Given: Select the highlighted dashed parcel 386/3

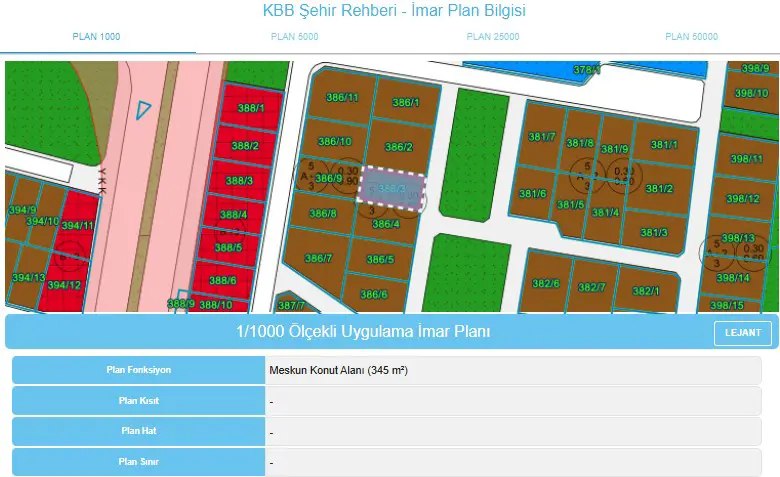Looking at the screenshot, I should tap(391, 189).
